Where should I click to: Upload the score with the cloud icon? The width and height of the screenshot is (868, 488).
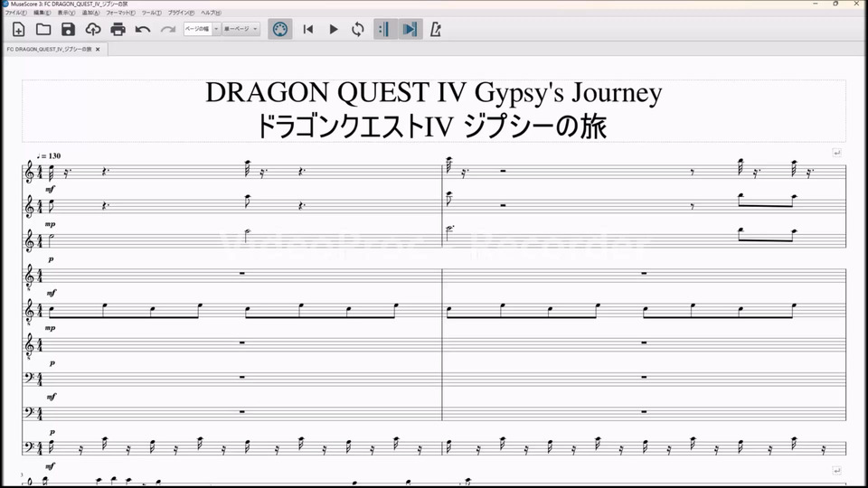pyautogui.click(x=93, y=29)
